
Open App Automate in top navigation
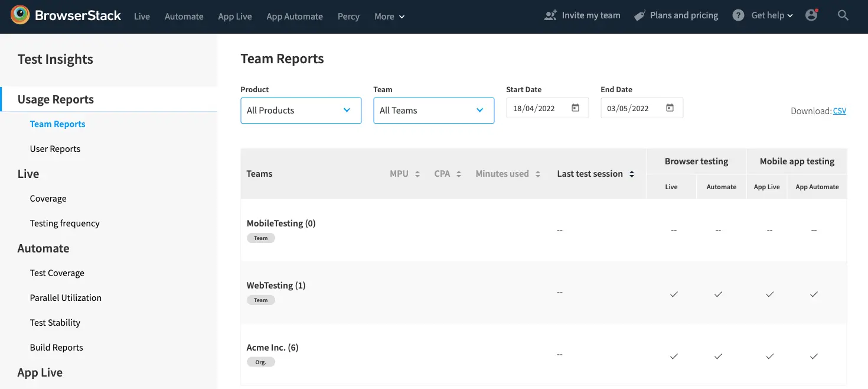(x=295, y=17)
